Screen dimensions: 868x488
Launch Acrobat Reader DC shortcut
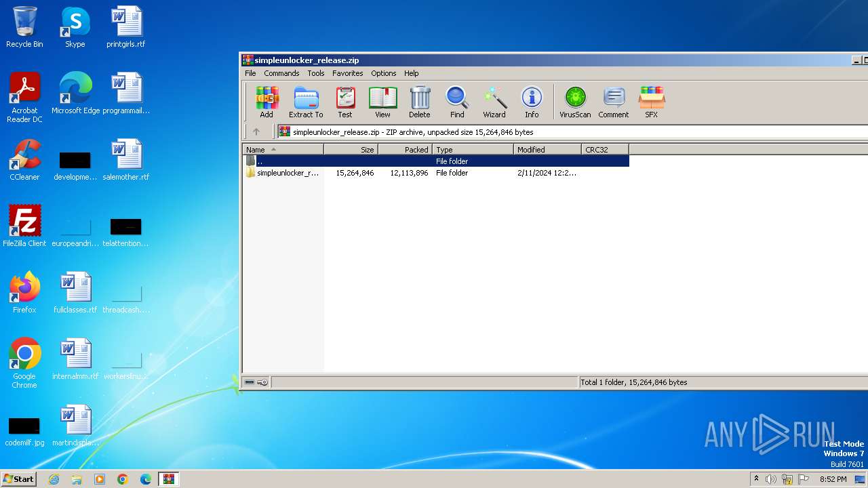[x=24, y=98]
